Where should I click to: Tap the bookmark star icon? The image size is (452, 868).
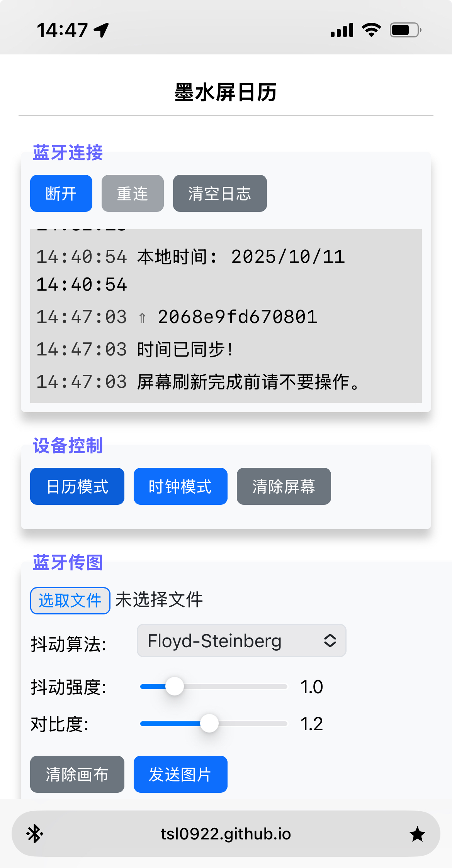click(417, 834)
